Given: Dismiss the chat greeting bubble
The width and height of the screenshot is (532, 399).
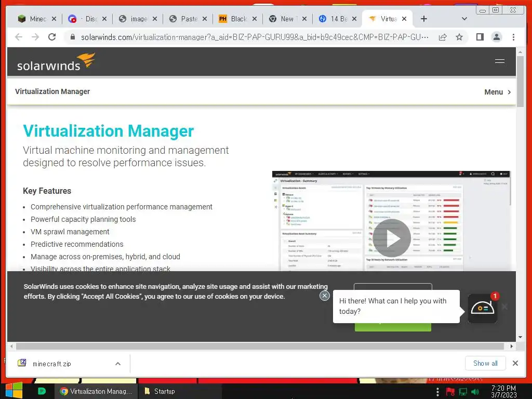Looking at the screenshot, I should [x=325, y=296].
